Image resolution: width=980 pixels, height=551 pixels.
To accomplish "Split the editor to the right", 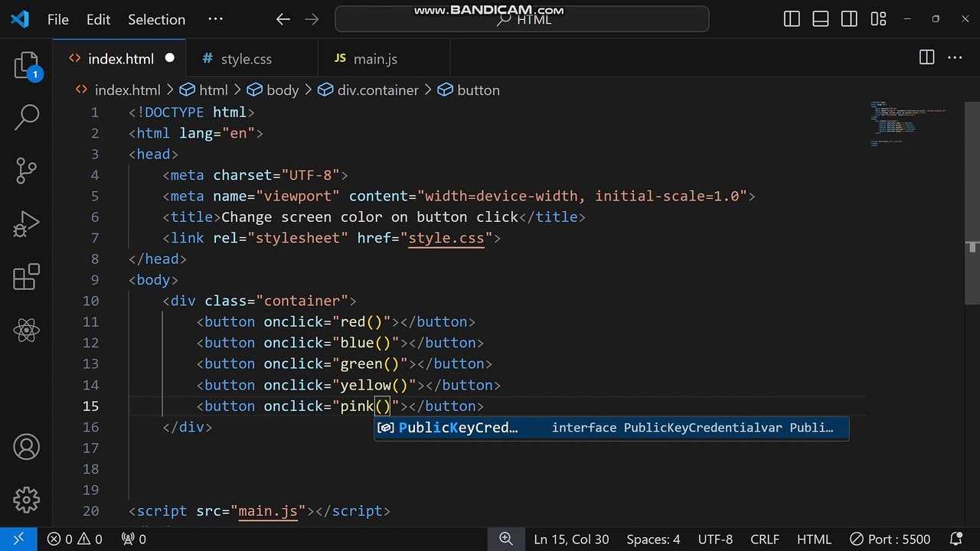I will (926, 57).
